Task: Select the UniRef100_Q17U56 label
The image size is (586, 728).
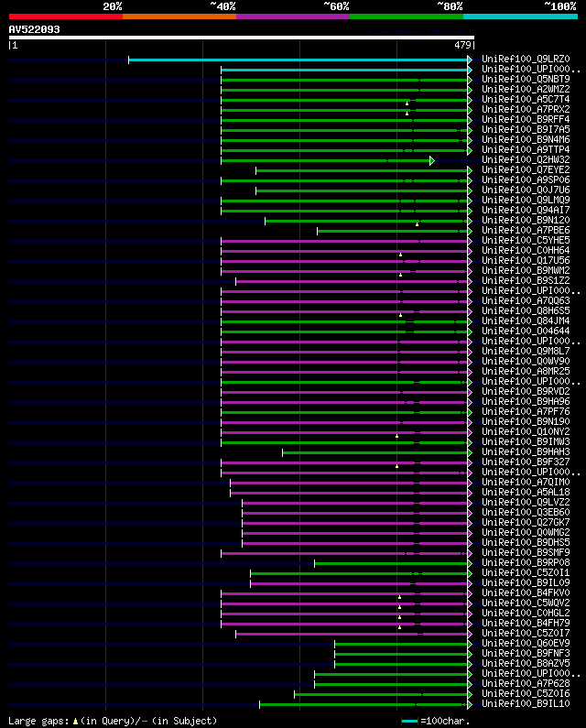Action: 526,260
